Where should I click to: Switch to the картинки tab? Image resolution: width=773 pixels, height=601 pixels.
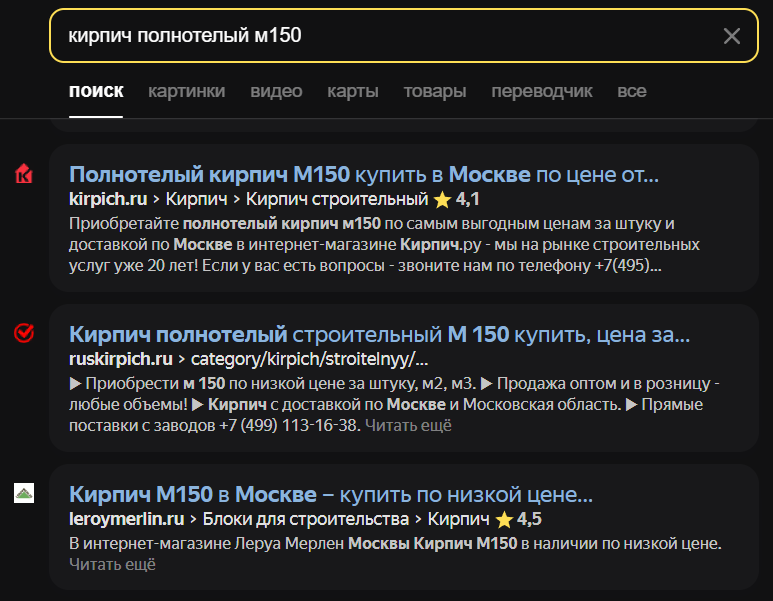(x=186, y=91)
